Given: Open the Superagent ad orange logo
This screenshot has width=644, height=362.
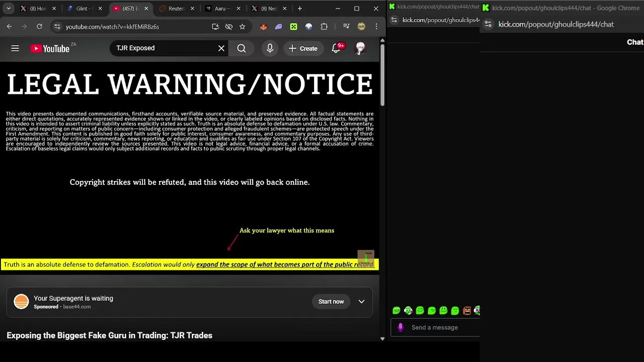Looking at the screenshot, I should point(21,302).
